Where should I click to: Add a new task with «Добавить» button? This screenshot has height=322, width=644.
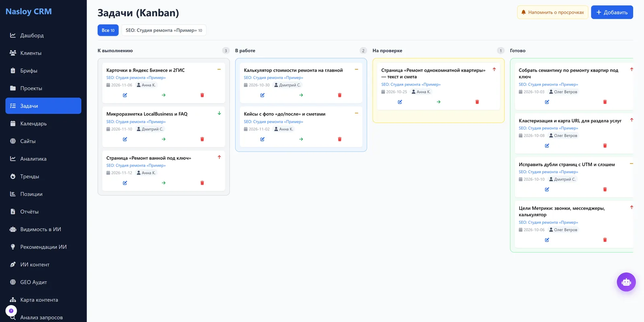pyautogui.click(x=612, y=12)
